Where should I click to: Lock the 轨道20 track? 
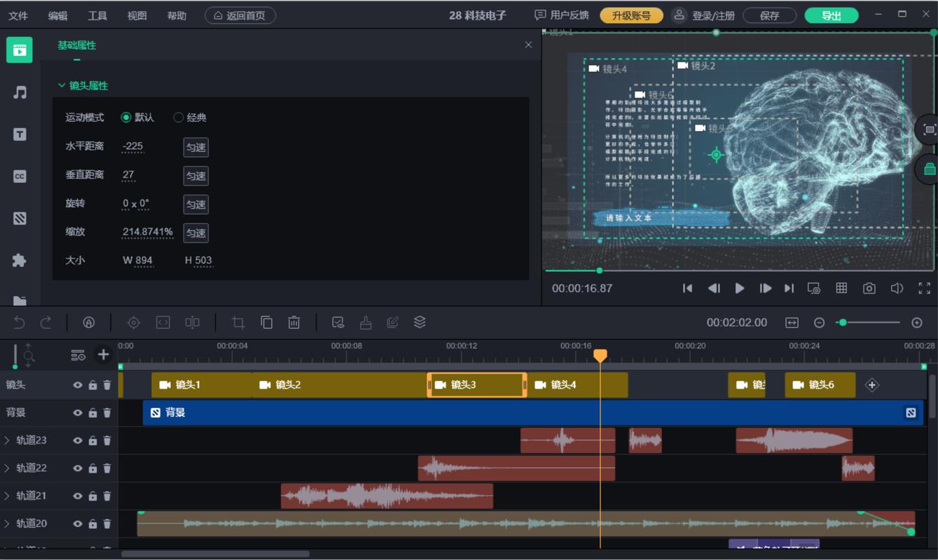coord(92,524)
